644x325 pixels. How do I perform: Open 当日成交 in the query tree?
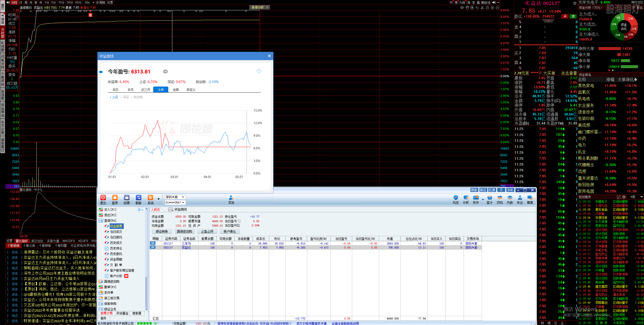[116, 232]
